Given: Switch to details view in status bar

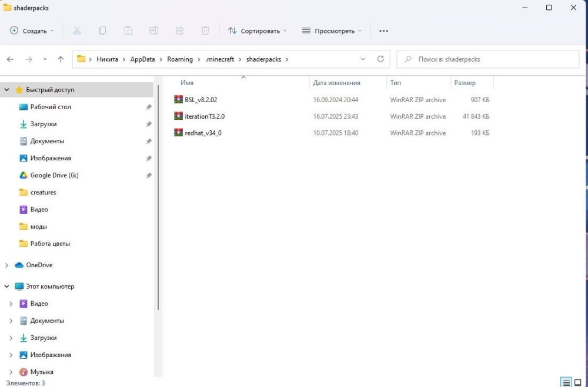Looking at the screenshot, I should point(566,382).
